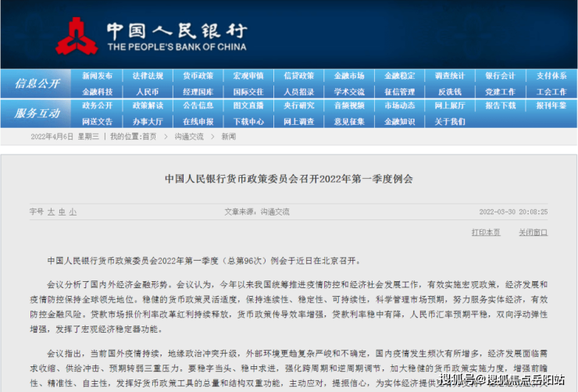Select 调查统计 in the navigation bar
Image resolution: width=578 pixels, height=392 pixels.
coord(450,76)
